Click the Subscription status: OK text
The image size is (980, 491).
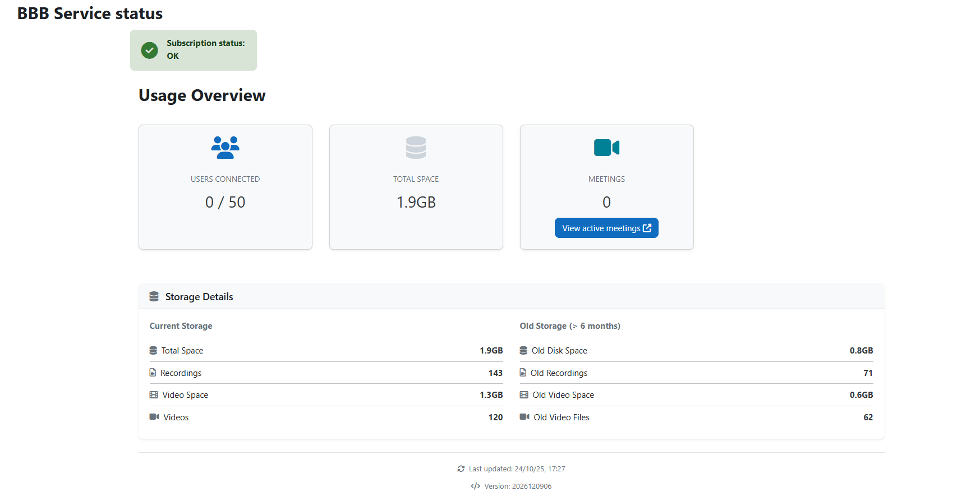pos(205,49)
